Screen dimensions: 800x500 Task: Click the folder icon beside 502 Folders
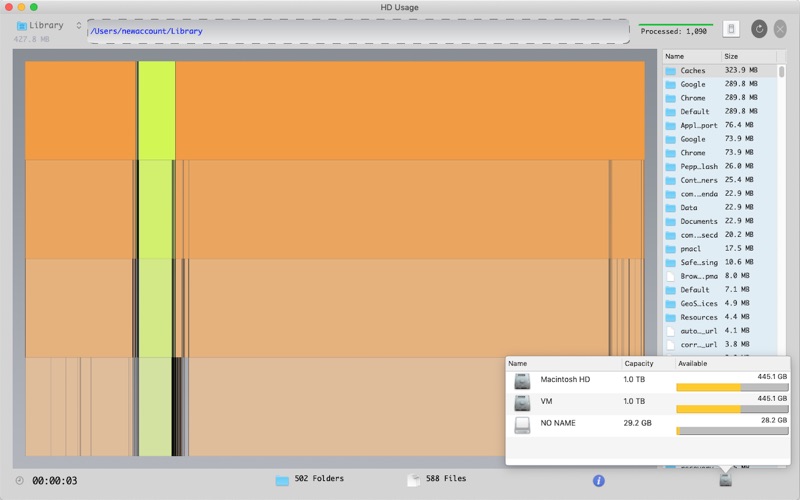tap(282, 480)
